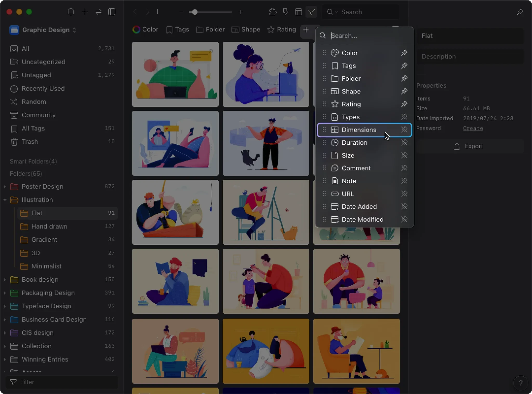Open the Untagged sidebar item

coord(62,75)
